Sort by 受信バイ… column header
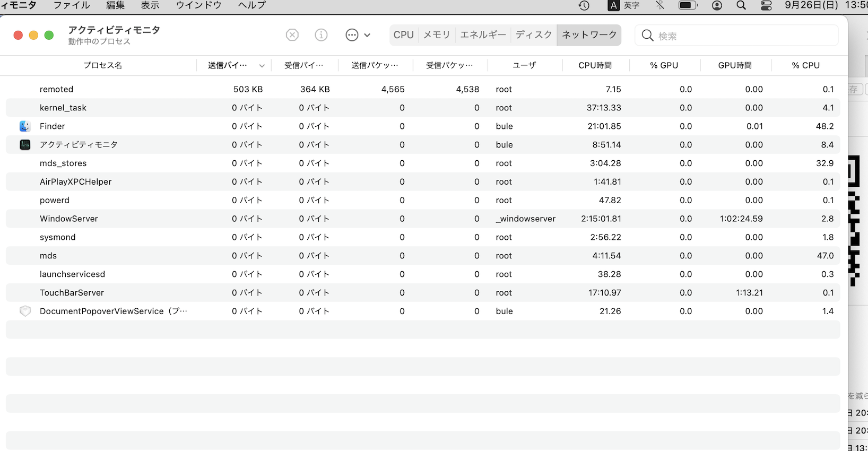This screenshot has height=451, width=868. (x=303, y=65)
